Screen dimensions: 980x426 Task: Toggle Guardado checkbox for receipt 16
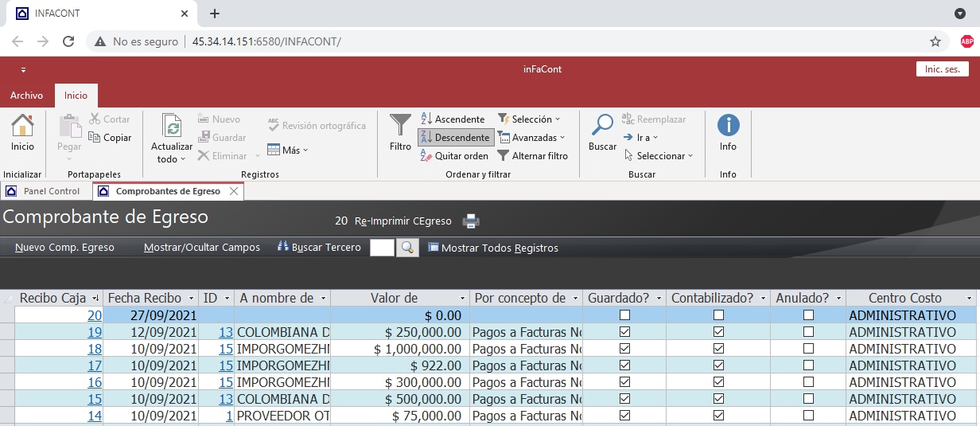(624, 382)
